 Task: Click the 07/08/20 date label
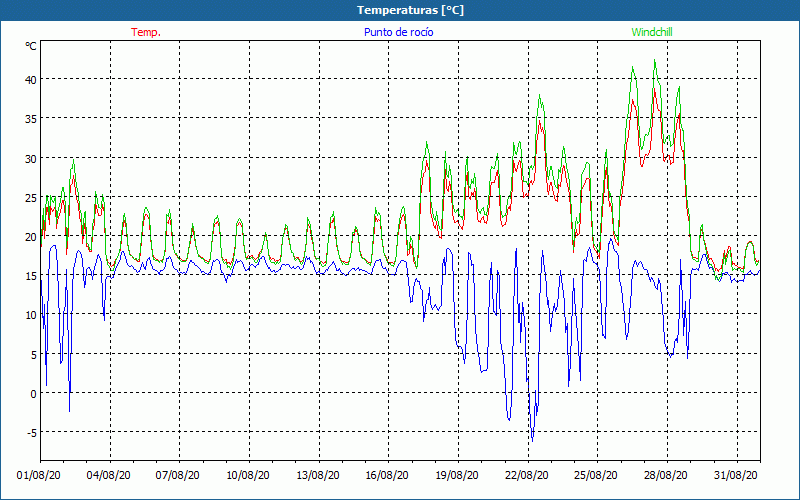[x=178, y=475]
